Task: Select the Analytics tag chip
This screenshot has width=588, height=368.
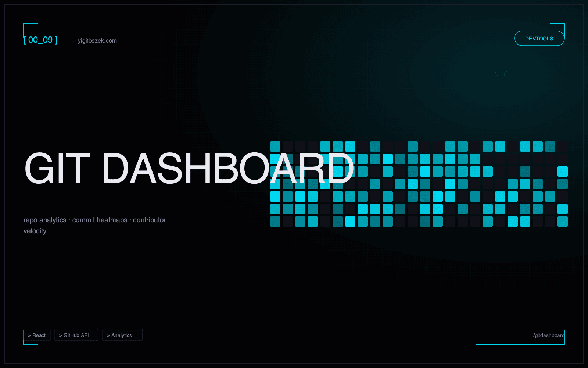Action: tap(122, 335)
